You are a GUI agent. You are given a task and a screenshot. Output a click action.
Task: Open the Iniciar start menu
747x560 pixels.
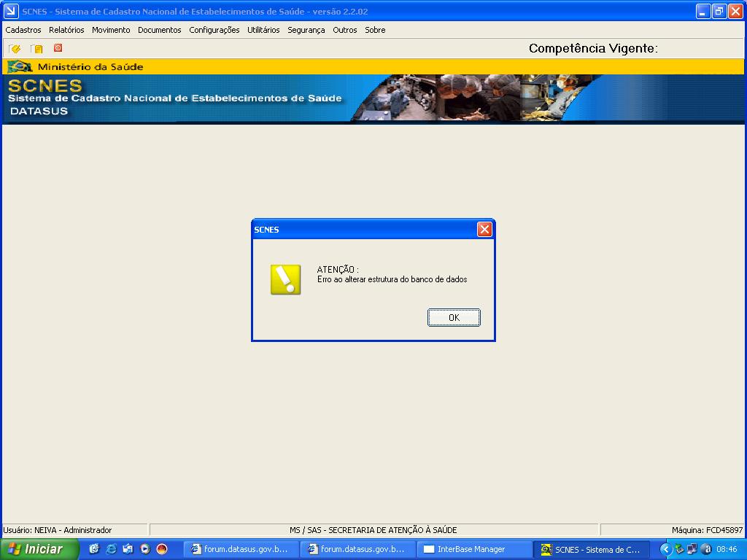(x=39, y=549)
